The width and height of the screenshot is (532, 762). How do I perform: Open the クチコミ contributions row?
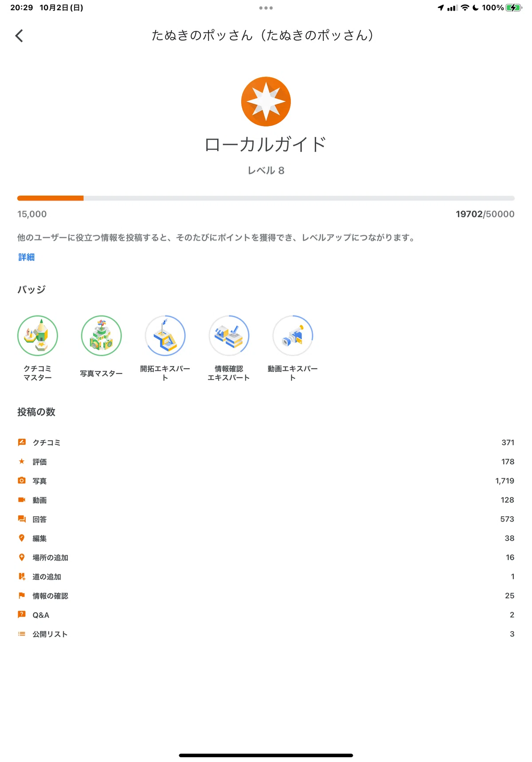point(266,442)
